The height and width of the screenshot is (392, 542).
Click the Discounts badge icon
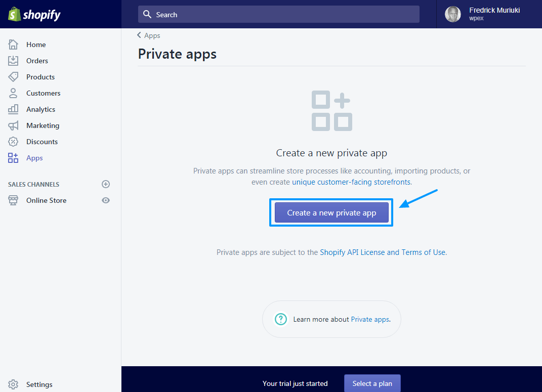tap(13, 142)
